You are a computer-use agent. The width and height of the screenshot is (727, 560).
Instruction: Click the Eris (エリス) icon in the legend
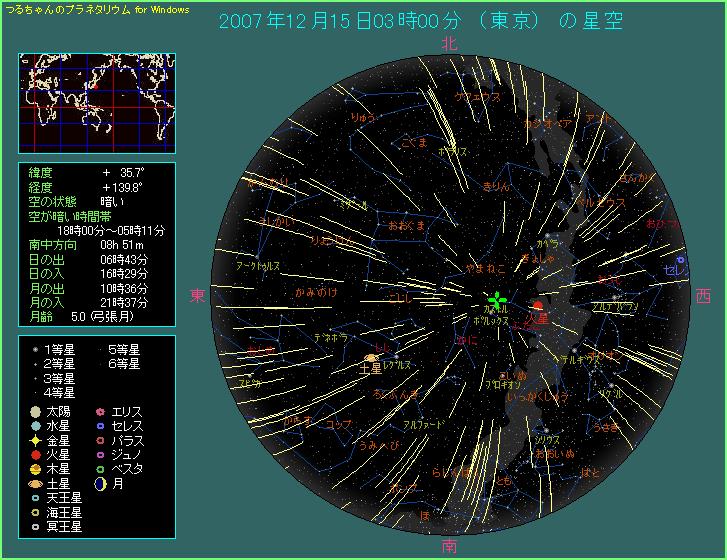101,411
